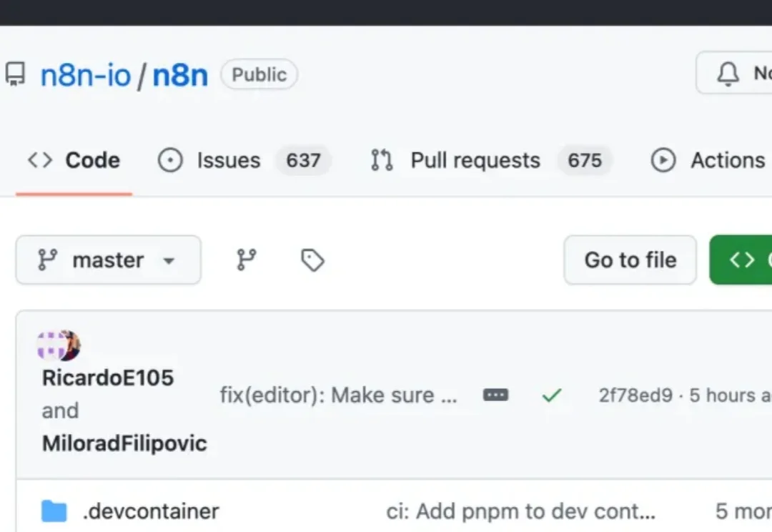Open the master branch dropdown
This screenshot has height=532, width=772.
coord(108,260)
